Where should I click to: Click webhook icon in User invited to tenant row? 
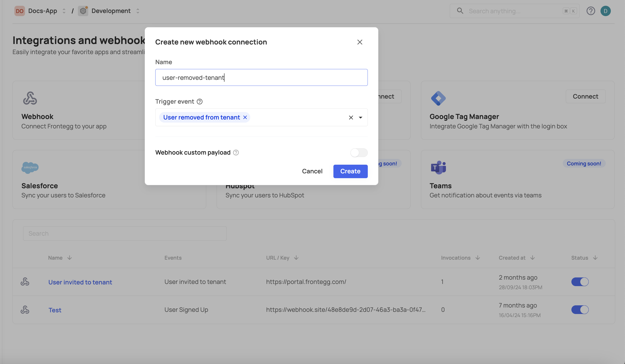pyautogui.click(x=25, y=282)
